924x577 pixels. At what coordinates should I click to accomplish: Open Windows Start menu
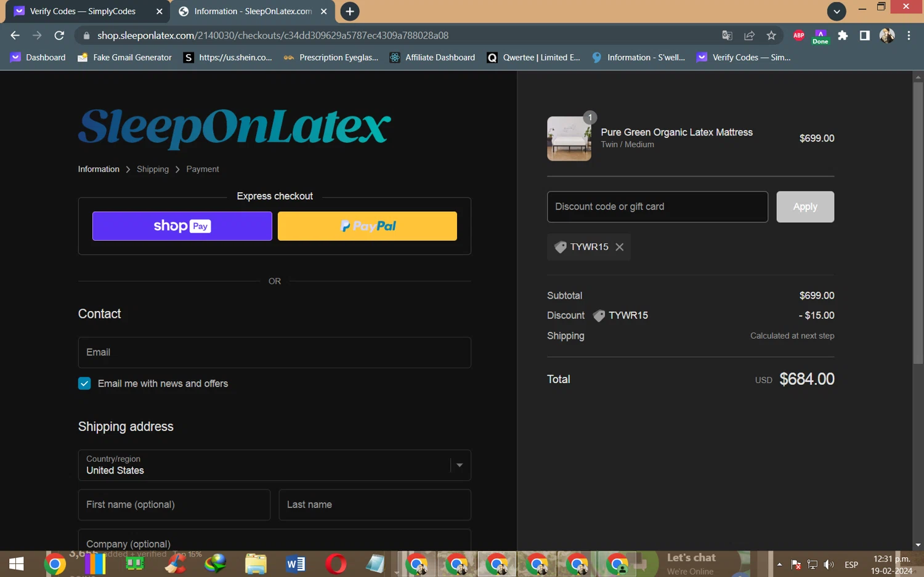pyautogui.click(x=17, y=563)
